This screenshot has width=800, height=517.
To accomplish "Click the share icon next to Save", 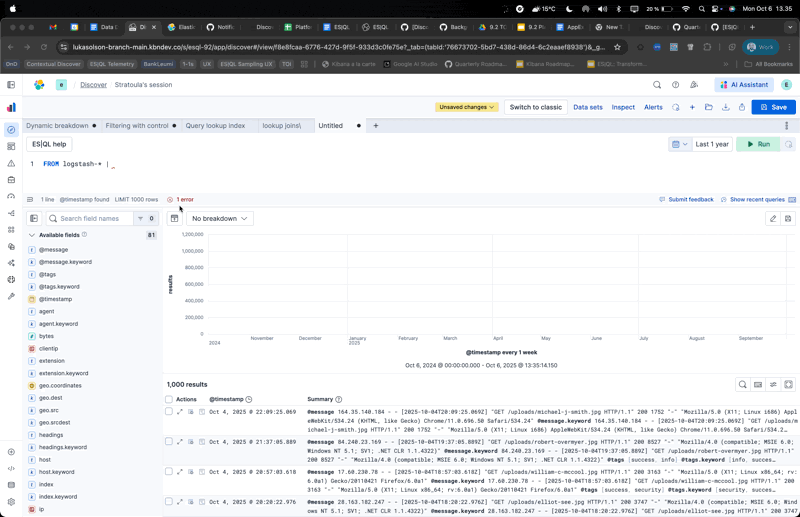I will tap(742, 107).
